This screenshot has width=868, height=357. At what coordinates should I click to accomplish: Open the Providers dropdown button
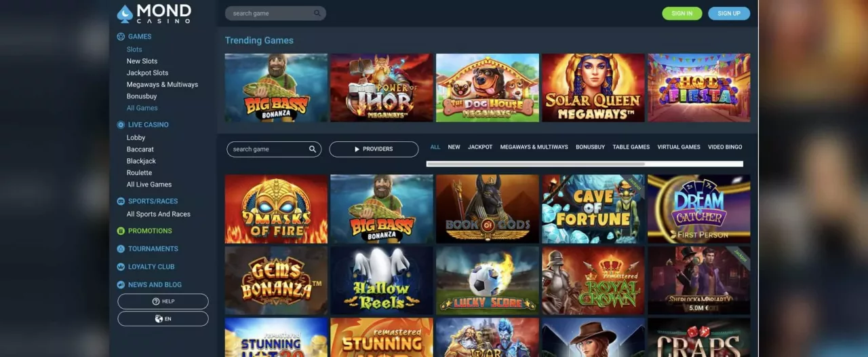pyautogui.click(x=374, y=149)
